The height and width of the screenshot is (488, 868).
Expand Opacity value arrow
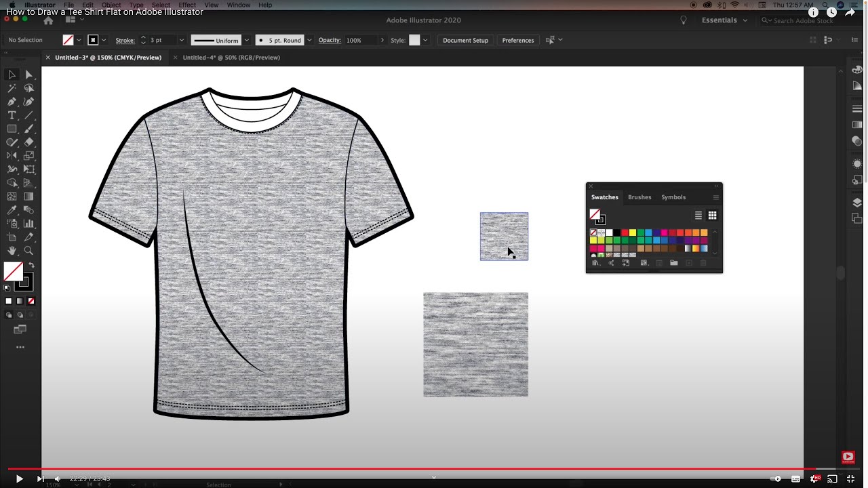[382, 40]
